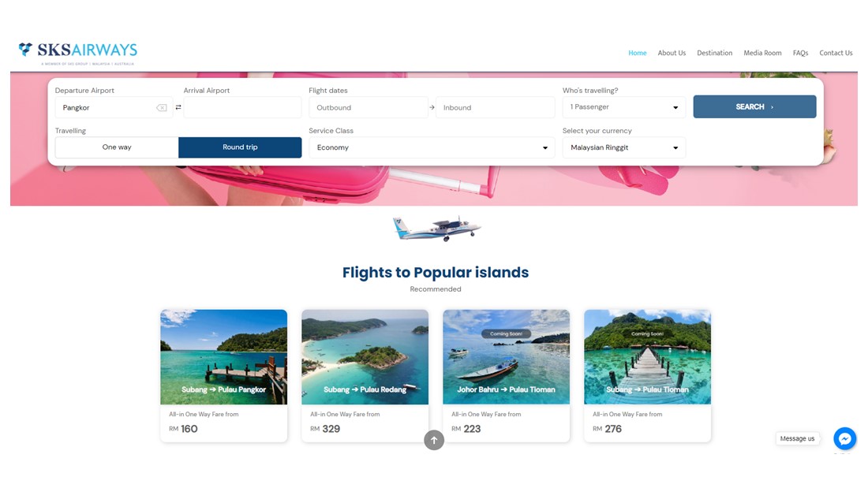
Task: Open the Malaysian Ringgit currency selector
Action: click(624, 147)
